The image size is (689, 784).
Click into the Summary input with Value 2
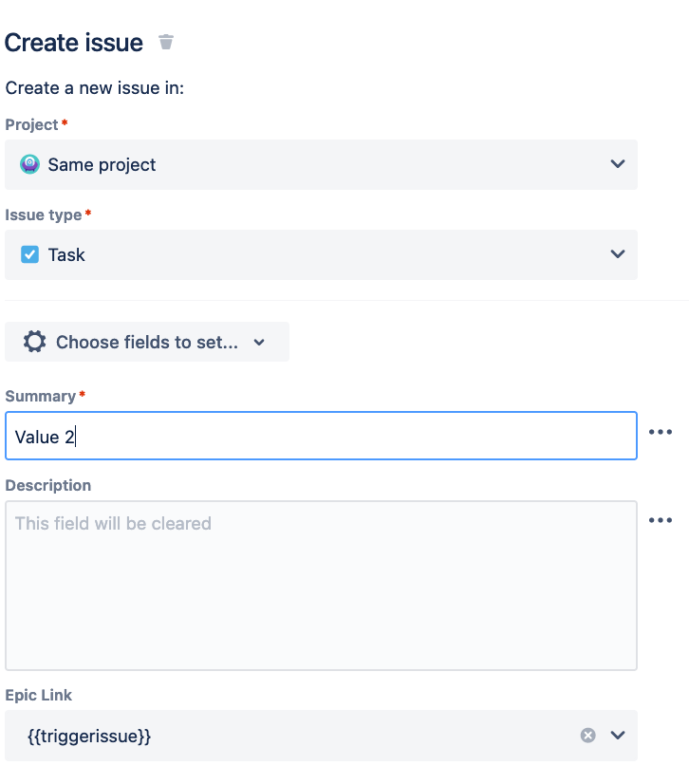pos(321,436)
